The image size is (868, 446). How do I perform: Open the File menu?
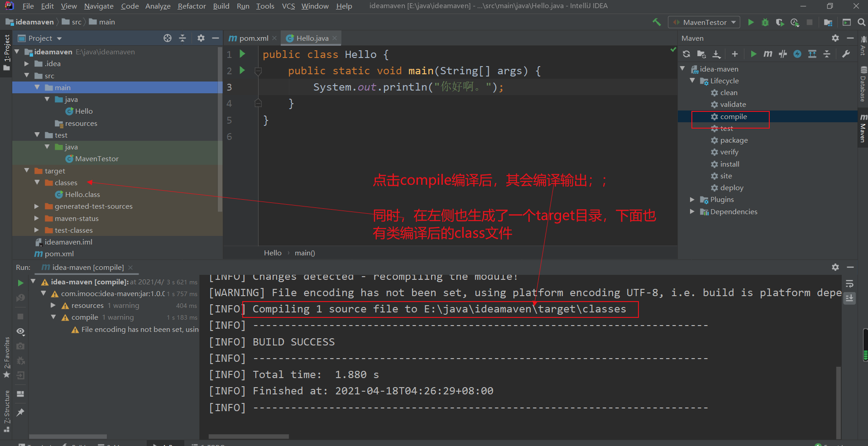(28, 6)
